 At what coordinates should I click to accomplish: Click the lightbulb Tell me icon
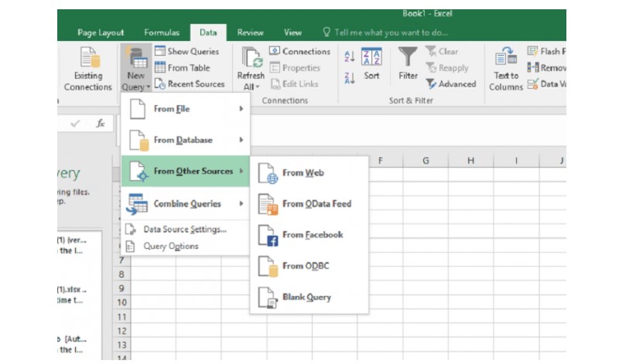click(327, 32)
